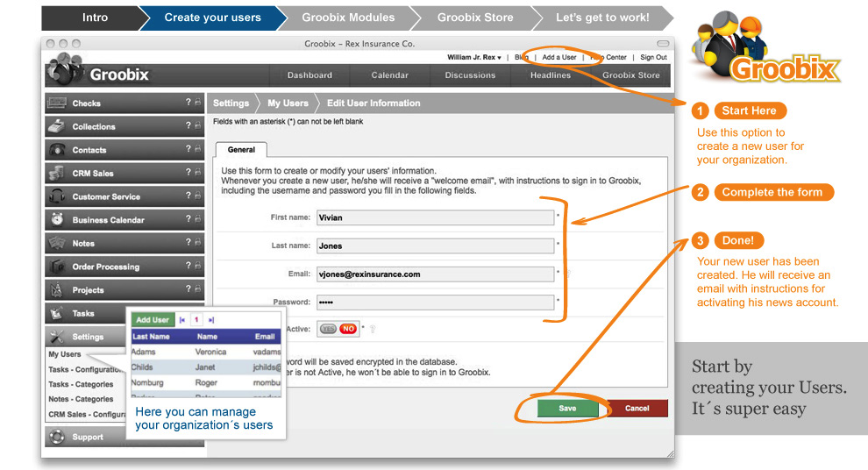Click the lock icon on Projects
Viewport: 868px width, 470px height.
point(197,288)
